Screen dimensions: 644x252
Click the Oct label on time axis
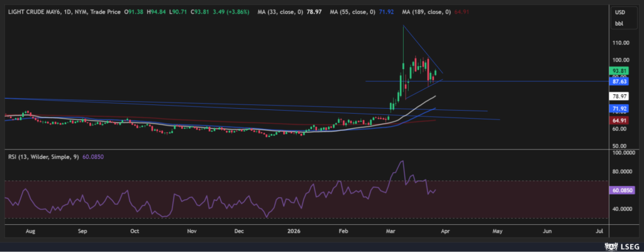pyautogui.click(x=135, y=231)
